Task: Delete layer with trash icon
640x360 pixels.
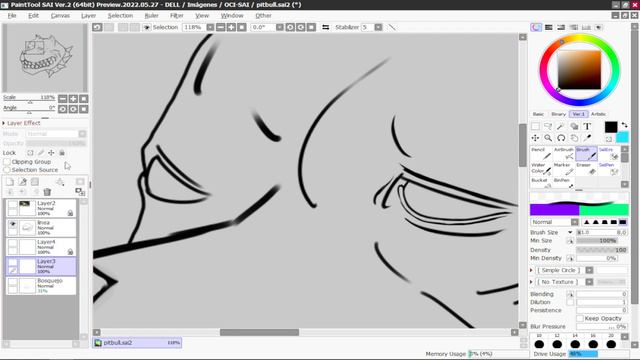Action: tap(47, 192)
